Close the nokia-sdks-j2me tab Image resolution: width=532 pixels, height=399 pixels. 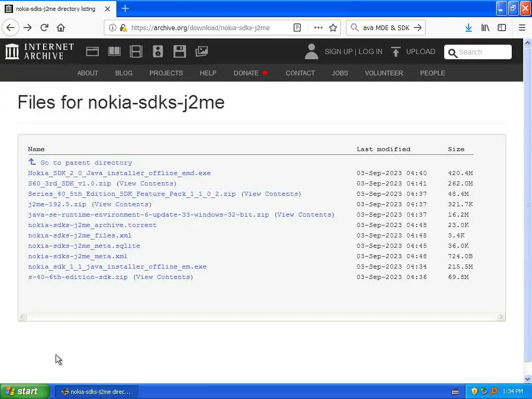(x=108, y=9)
